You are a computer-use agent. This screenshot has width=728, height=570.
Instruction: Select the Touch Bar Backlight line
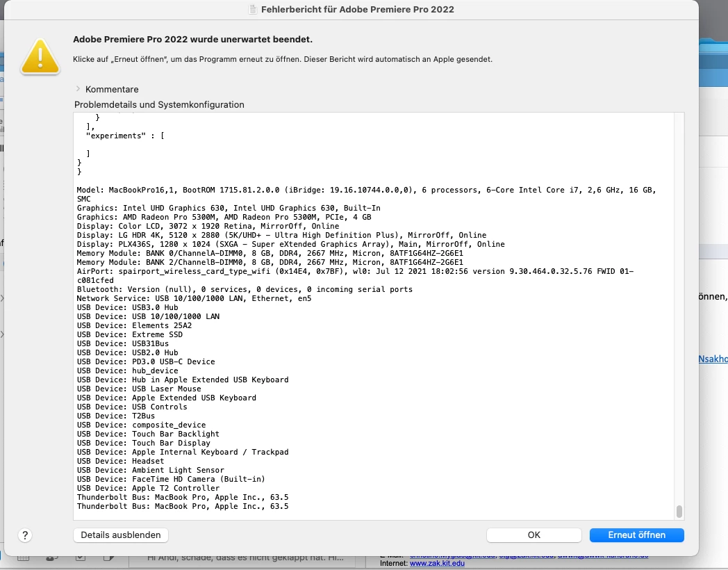point(148,434)
